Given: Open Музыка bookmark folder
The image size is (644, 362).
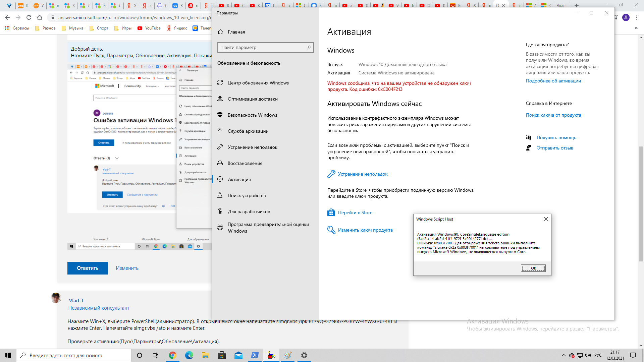Looking at the screenshot, I should point(72,28).
